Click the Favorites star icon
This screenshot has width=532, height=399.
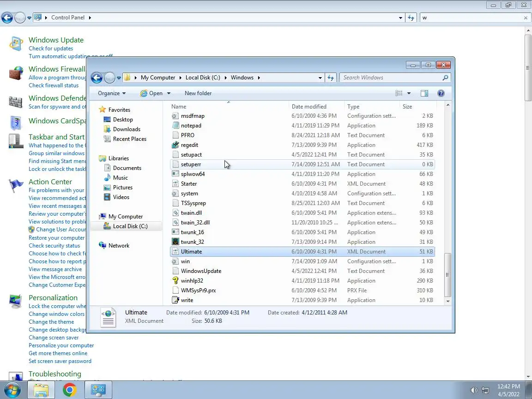tap(103, 109)
